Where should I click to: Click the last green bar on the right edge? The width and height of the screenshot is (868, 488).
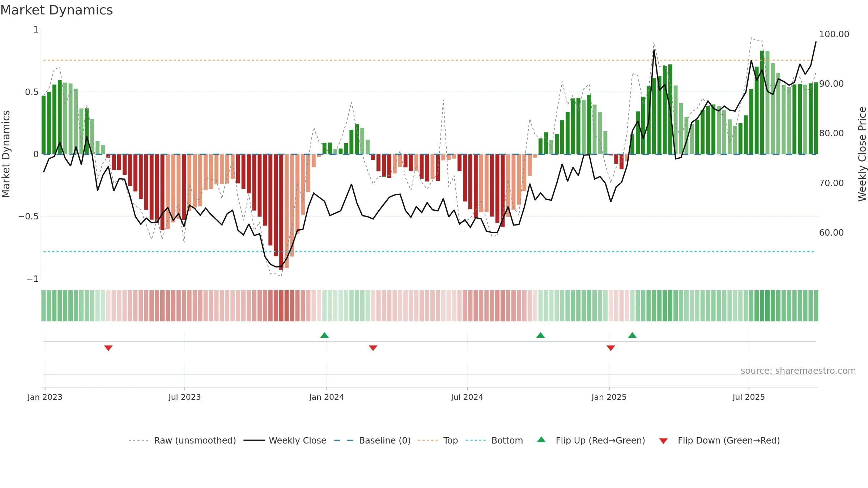pyautogui.click(x=816, y=118)
